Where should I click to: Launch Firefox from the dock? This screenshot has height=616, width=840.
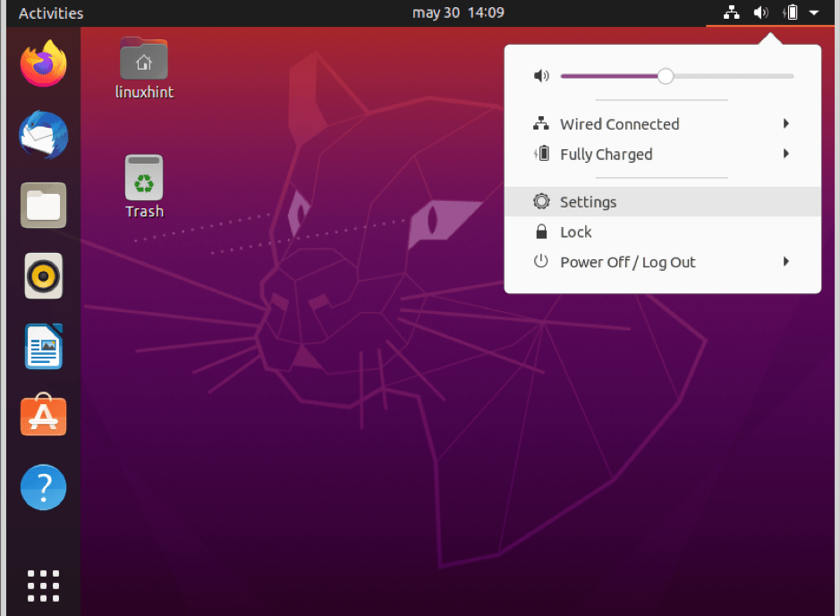coord(44,63)
